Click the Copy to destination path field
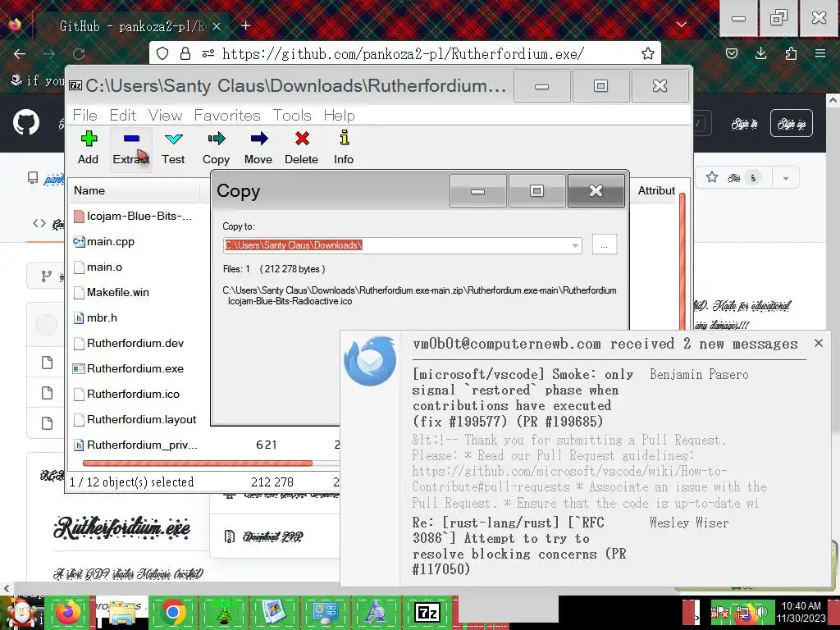This screenshot has height=630, width=840. click(396, 246)
